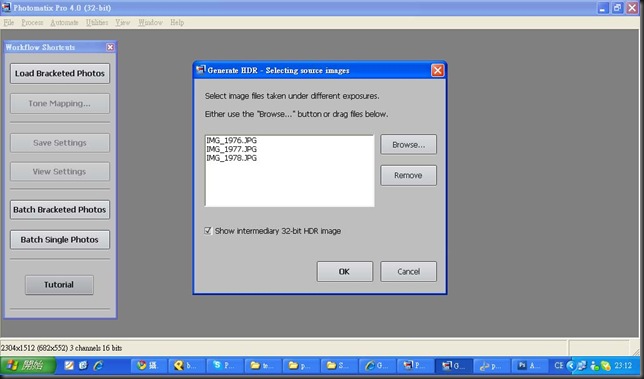
Task: Switch to the paint 'p...' taskbar window
Action: 492,365
